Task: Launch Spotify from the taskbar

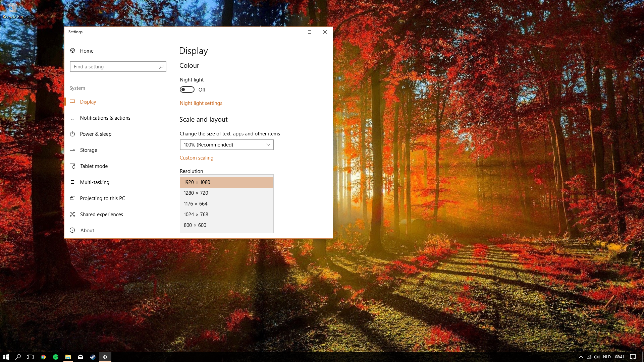Action: pos(56,357)
